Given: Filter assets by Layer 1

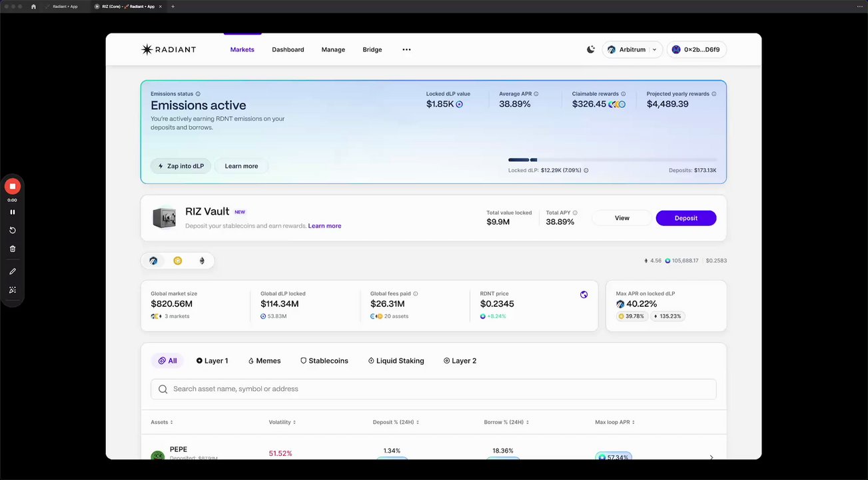Looking at the screenshot, I should click(x=212, y=361).
